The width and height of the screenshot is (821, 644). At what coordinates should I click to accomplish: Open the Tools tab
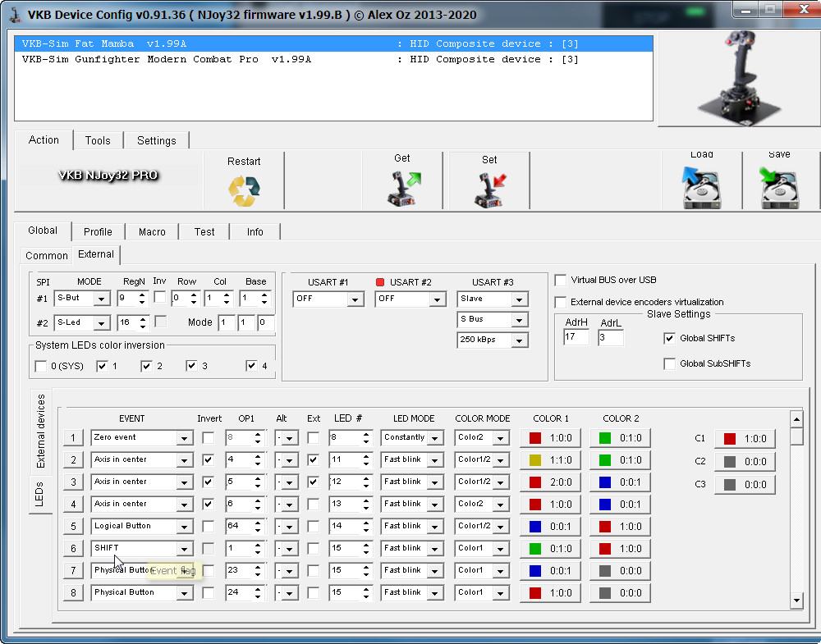coord(98,140)
